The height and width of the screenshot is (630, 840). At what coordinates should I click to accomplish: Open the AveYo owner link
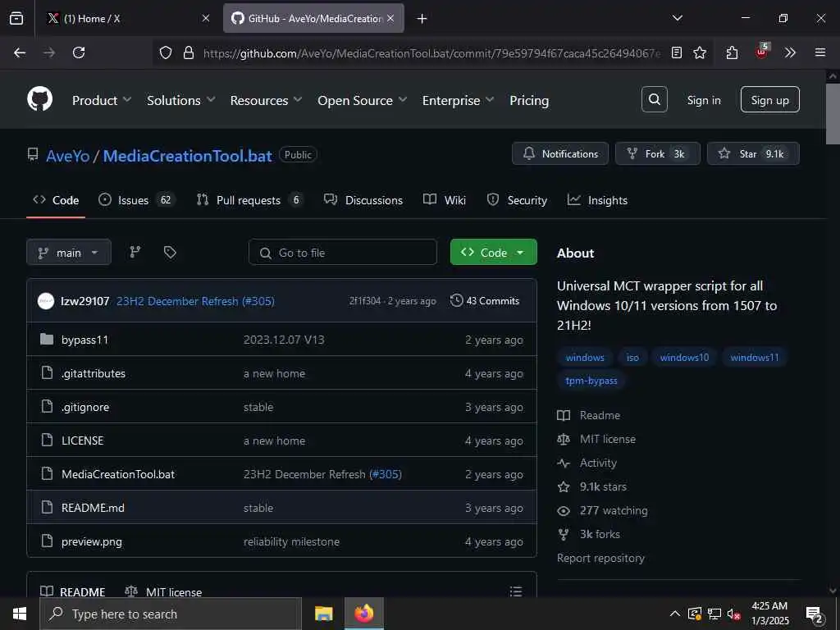[67, 156]
